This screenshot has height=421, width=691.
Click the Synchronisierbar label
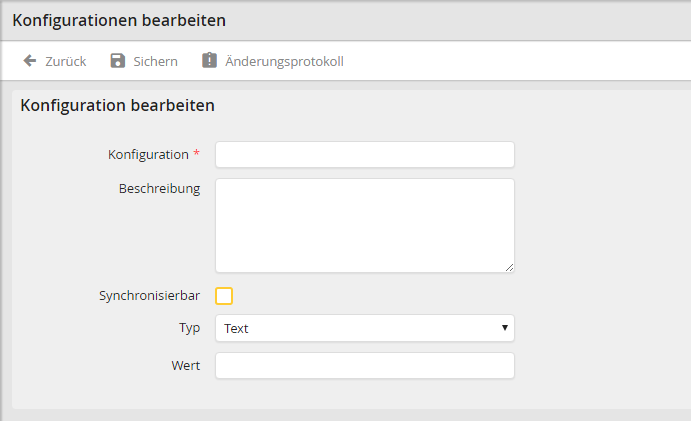click(x=149, y=296)
